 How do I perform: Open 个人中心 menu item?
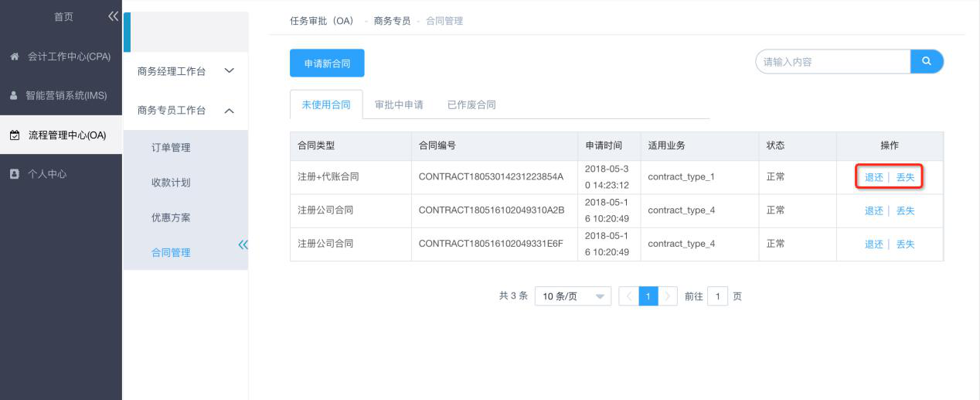61,174
